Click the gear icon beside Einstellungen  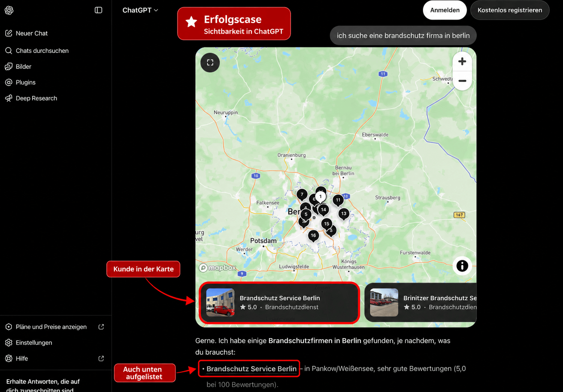[9, 343]
